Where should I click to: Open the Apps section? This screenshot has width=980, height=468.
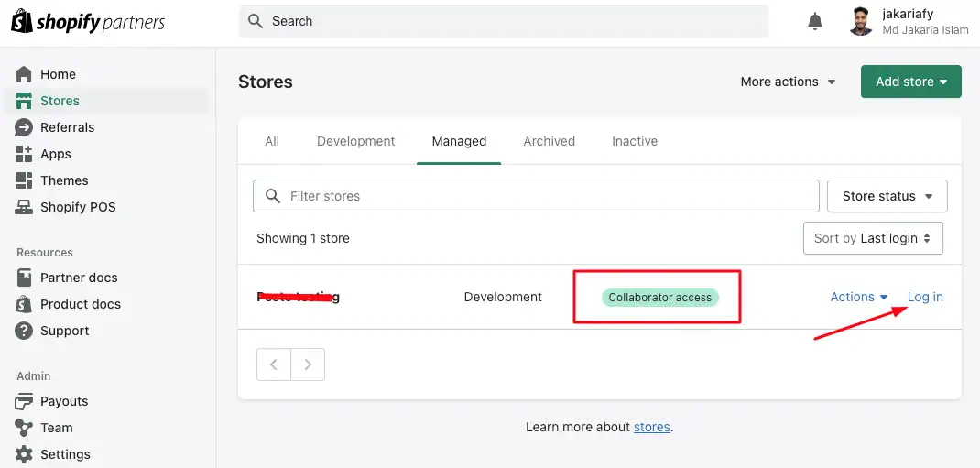coord(56,154)
